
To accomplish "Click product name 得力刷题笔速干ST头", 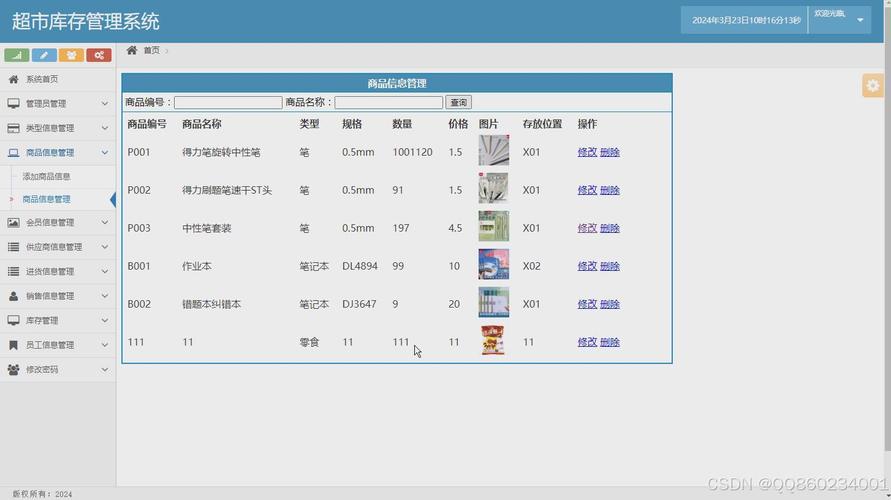I will 227,190.
